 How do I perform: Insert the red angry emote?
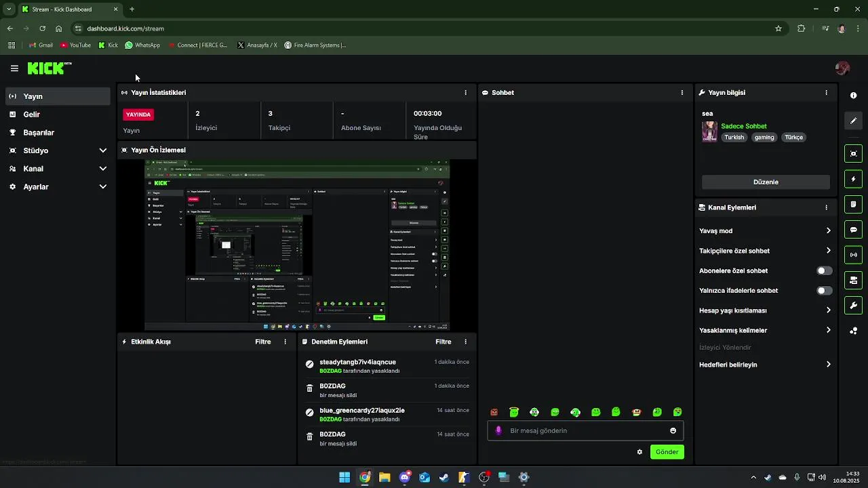pyautogui.click(x=494, y=412)
